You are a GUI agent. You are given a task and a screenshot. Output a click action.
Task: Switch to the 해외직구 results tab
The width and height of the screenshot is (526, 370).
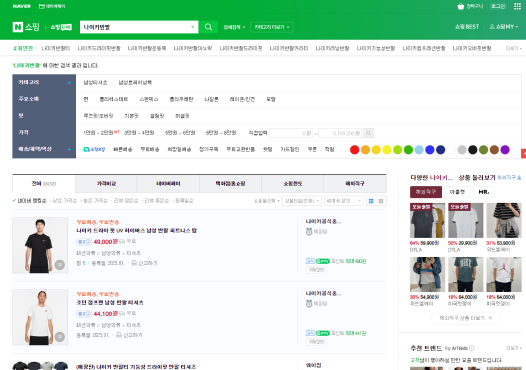[355, 183]
